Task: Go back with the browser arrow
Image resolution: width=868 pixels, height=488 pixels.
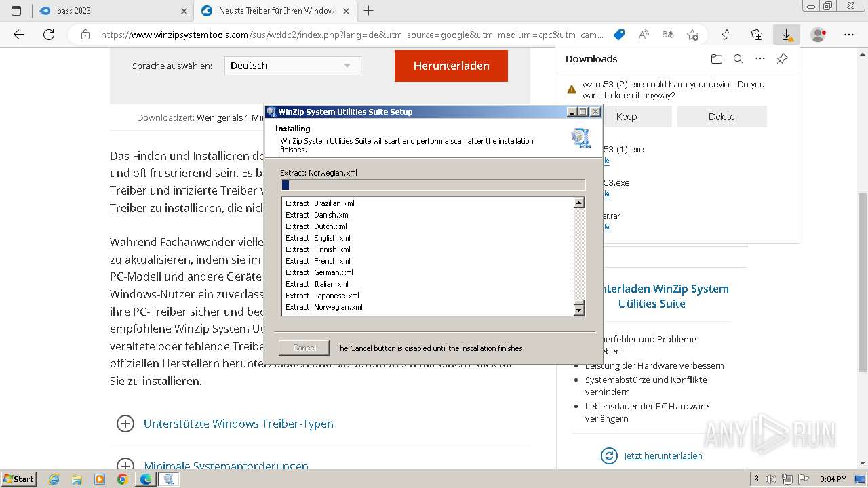Action: pos(19,35)
